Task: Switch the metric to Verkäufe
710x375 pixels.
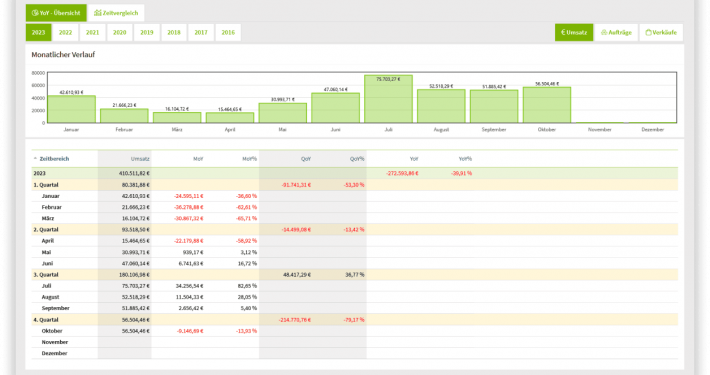Action: (661, 33)
